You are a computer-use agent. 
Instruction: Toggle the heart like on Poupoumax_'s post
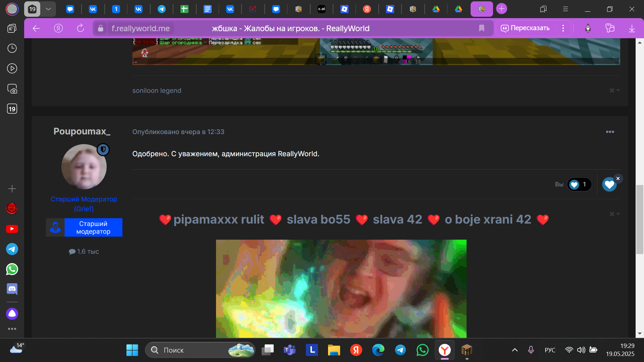point(609,185)
